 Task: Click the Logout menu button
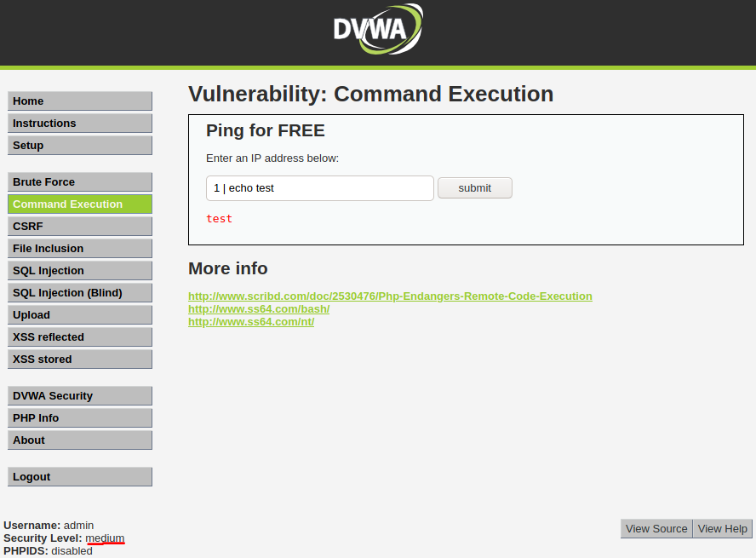point(80,477)
